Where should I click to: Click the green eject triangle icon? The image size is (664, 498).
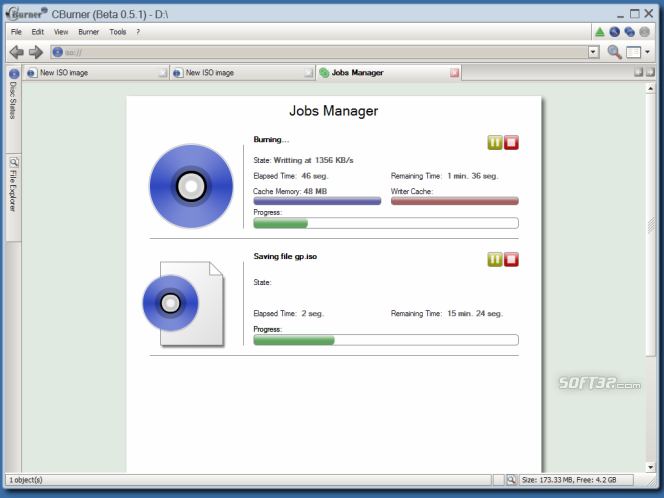pyautogui.click(x=600, y=32)
